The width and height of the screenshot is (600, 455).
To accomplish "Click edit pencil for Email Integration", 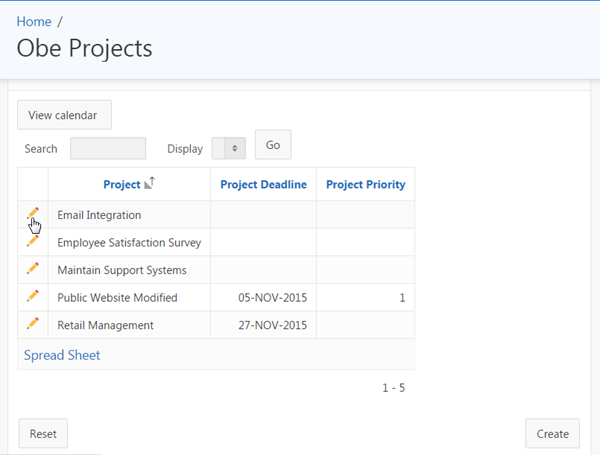I will point(33,213).
